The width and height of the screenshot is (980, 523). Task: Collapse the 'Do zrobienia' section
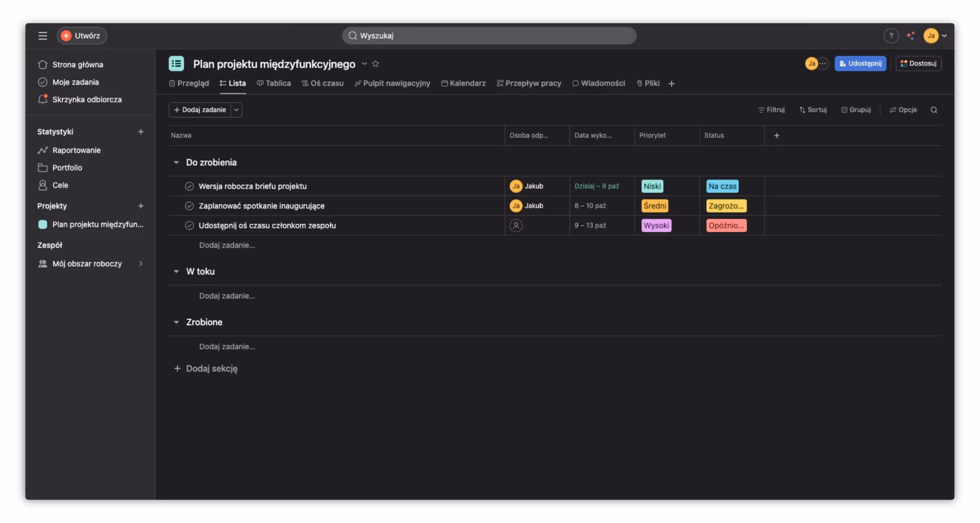(176, 162)
